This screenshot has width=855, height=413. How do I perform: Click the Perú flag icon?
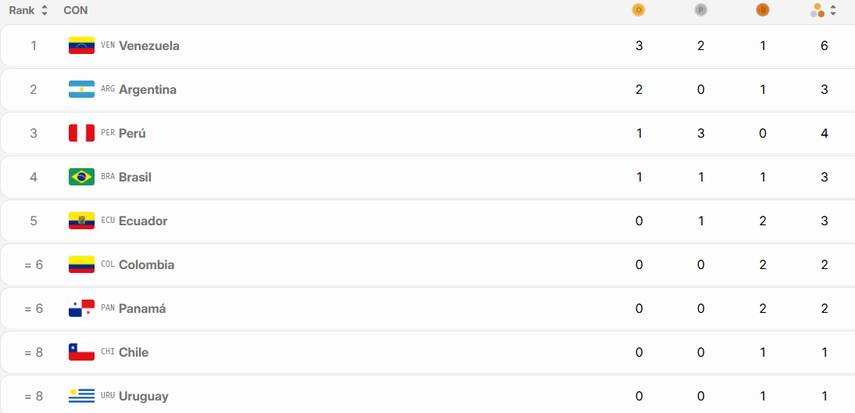click(81, 133)
